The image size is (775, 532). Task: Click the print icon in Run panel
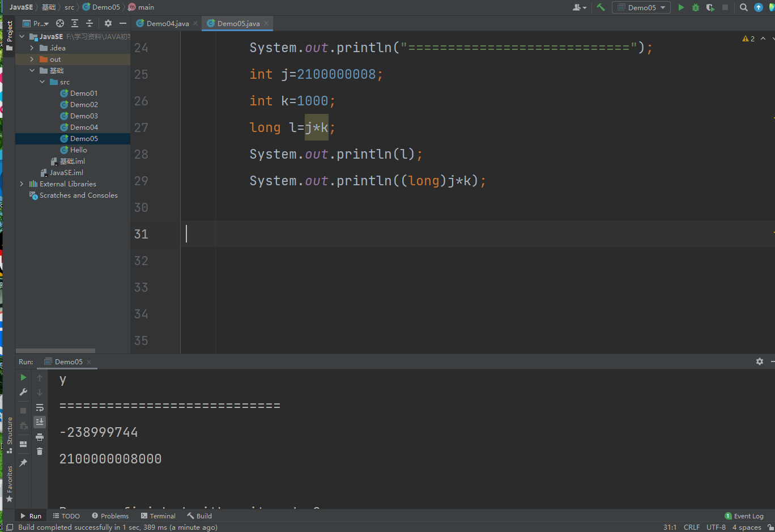[40, 437]
